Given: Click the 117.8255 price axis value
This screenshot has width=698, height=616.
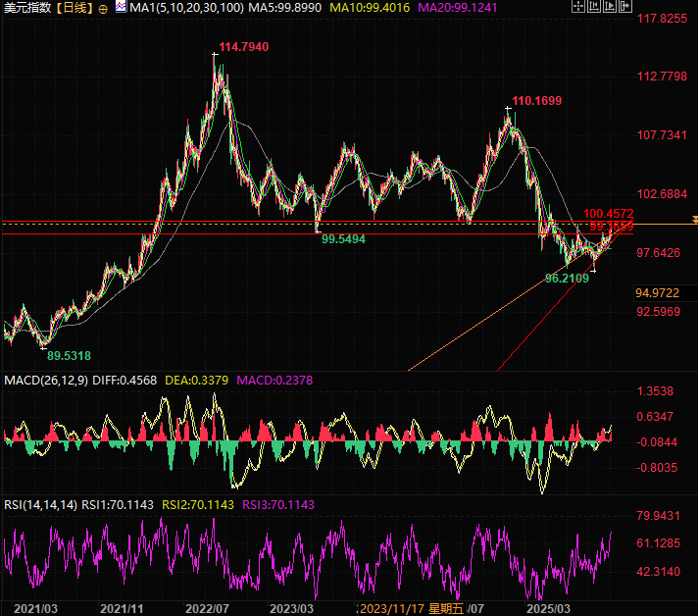Looking at the screenshot, I should 662,19.
